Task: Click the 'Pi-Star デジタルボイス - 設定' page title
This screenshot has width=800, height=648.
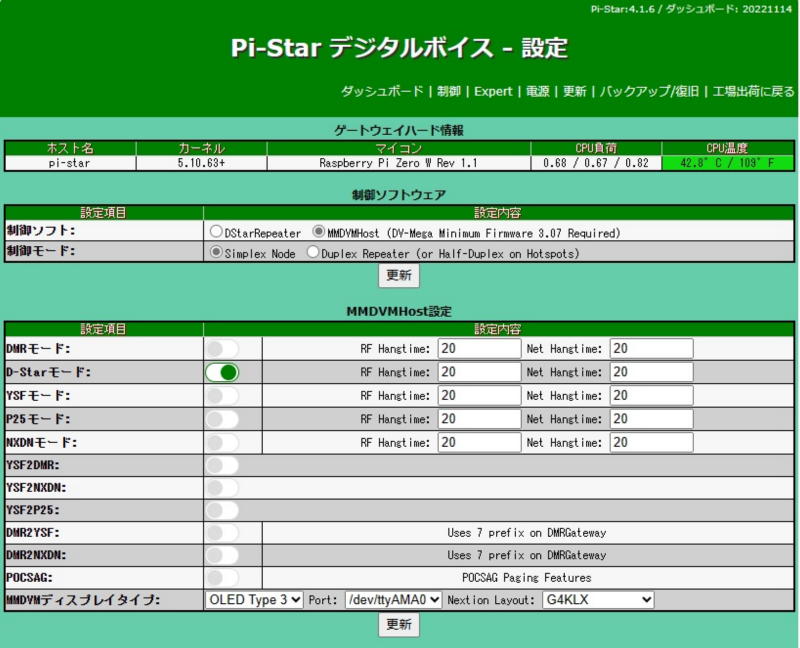Action: [x=399, y=48]
